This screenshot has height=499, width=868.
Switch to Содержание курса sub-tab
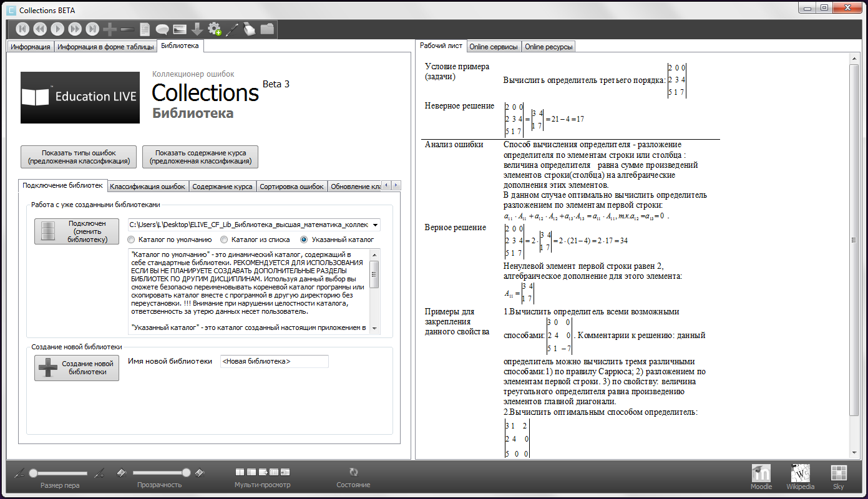point(222,187)
